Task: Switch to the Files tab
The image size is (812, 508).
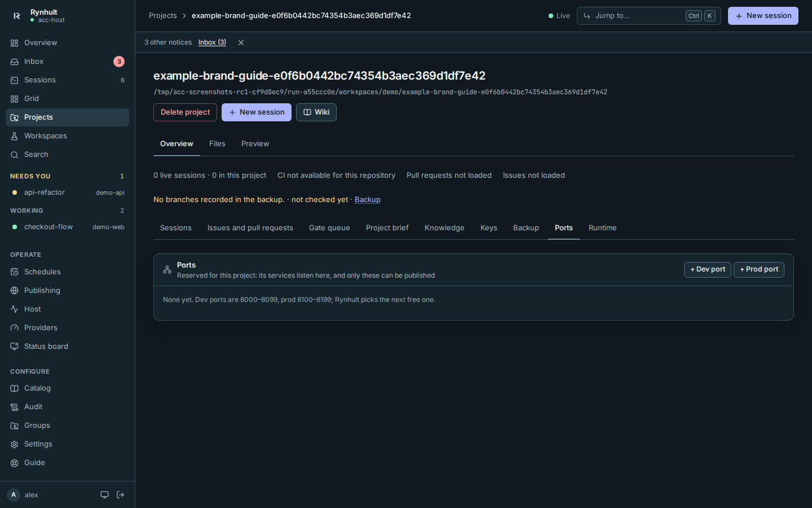Action: [217, 144]
